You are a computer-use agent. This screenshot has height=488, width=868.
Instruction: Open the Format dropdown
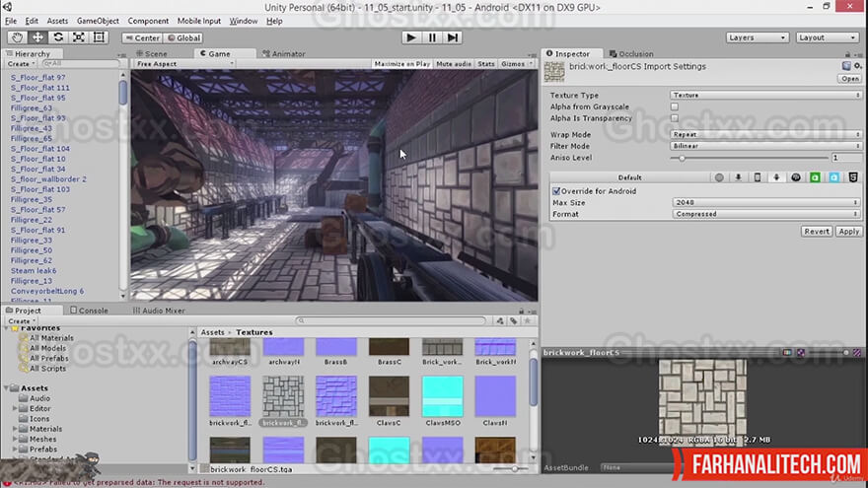[x=766, y=214]
